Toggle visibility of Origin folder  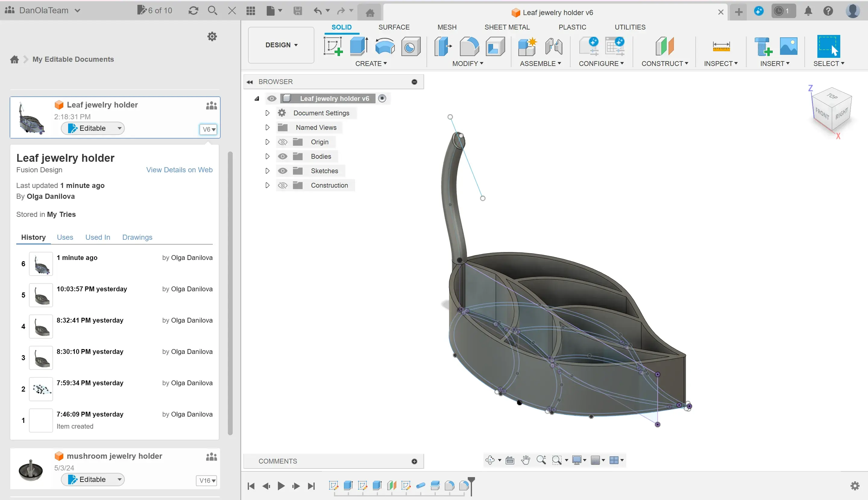point(282,142)
